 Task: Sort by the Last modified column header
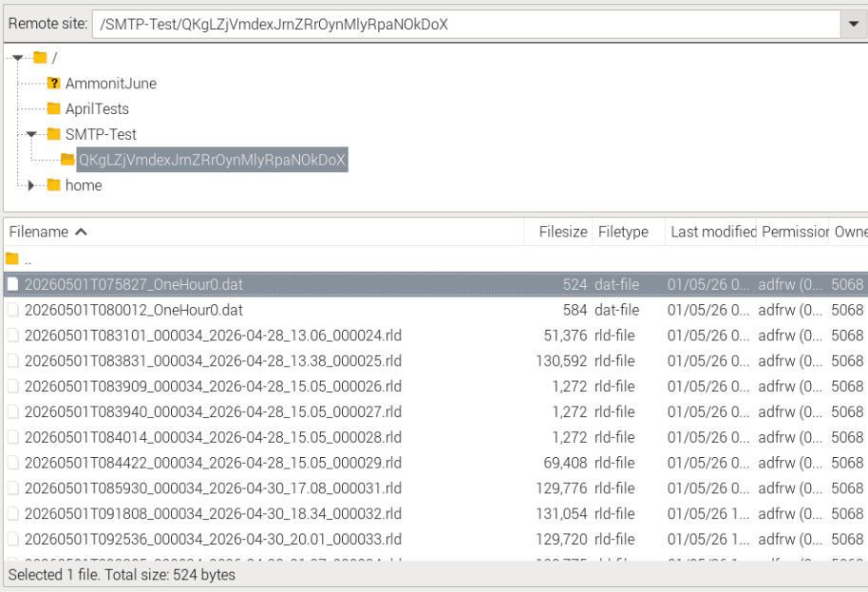pos(710,232)
